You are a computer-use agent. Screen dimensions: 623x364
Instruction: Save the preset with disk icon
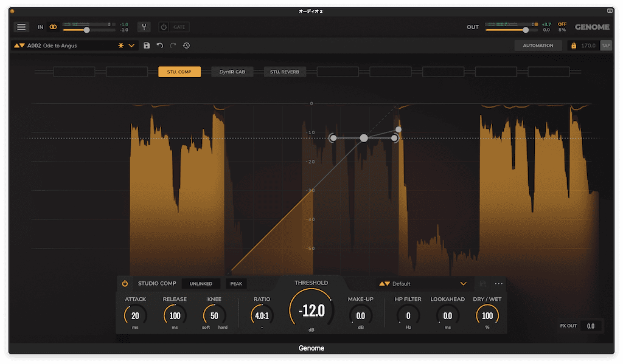(147, 46)
